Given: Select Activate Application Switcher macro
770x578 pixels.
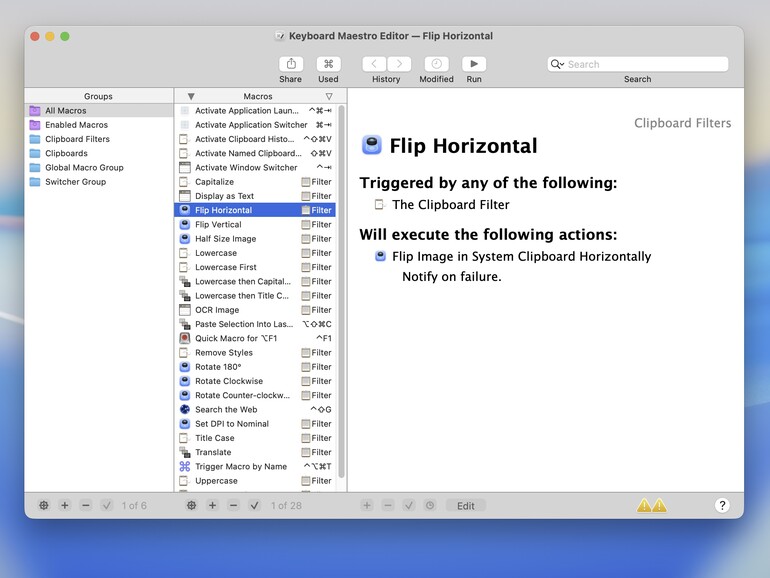Looking at the screenshot, I should pos(255,125).
